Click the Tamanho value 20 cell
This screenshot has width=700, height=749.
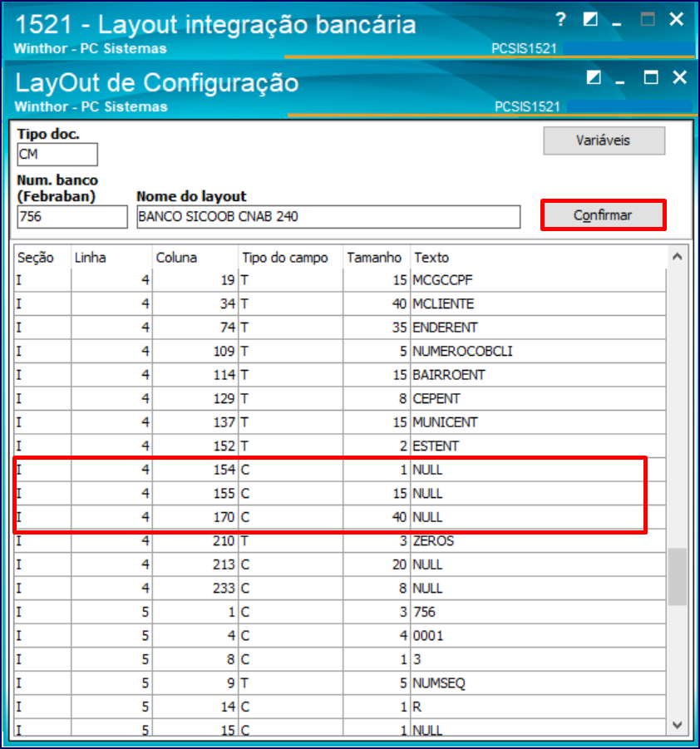377,564
